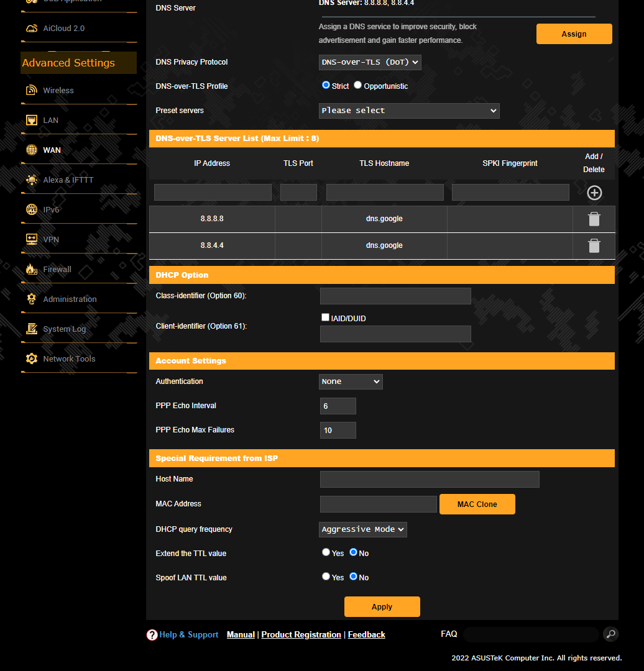Click the Assign DNS button
The image size is (644, 671).
[574, 34]
